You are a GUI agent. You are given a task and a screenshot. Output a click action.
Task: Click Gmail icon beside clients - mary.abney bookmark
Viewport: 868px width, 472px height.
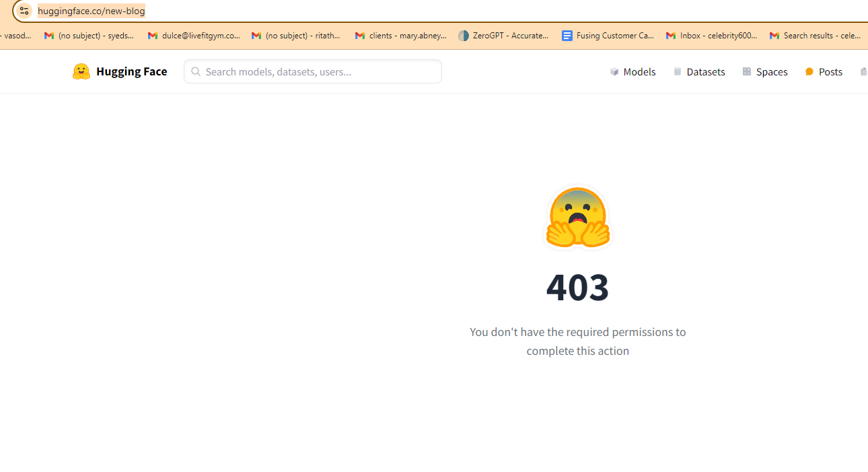[x=360, y=36]
